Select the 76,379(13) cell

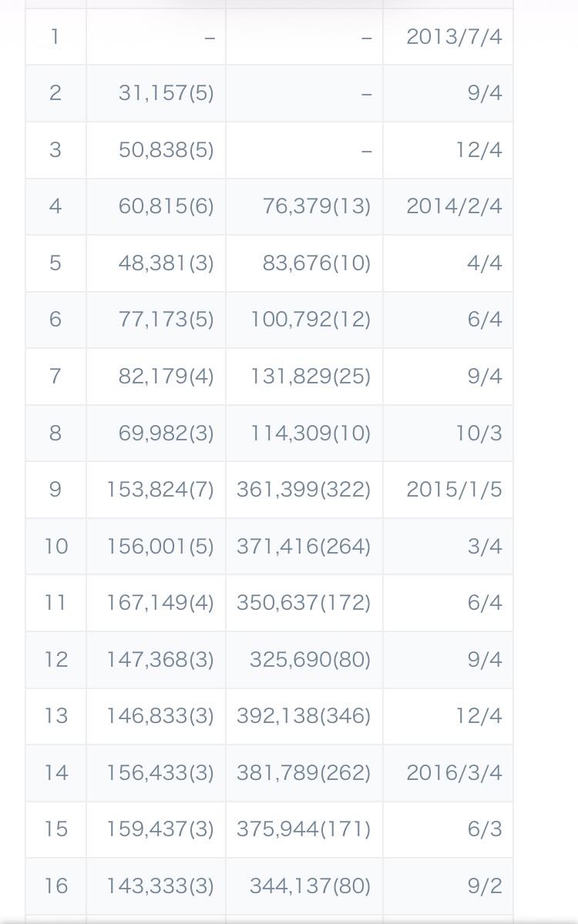(316, 206)
